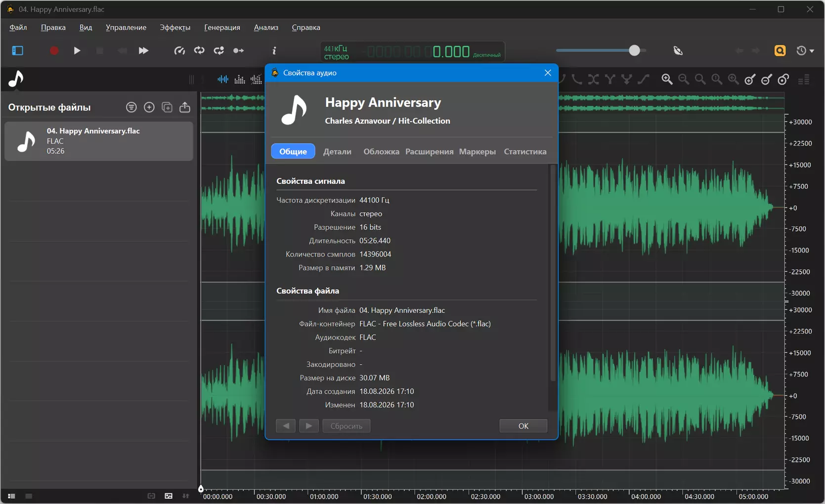Click the detailed list view icon in status bar

coord(11,496)
